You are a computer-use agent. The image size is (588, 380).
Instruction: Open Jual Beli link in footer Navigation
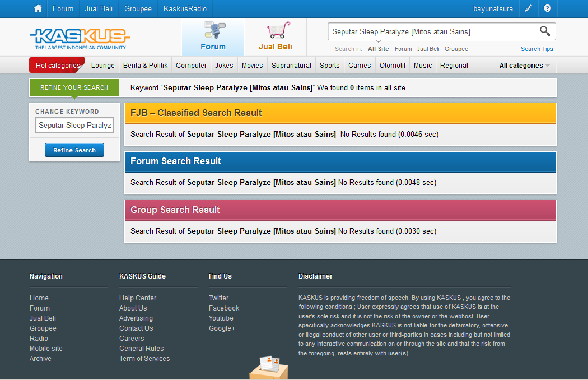point(43,318)
